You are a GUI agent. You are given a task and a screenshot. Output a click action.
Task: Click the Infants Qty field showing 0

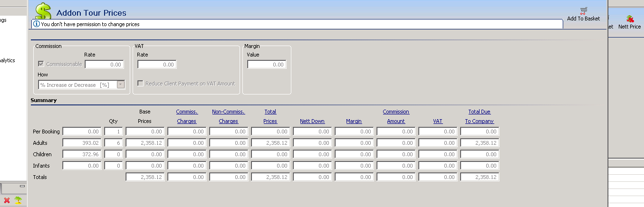pos(113,166)
